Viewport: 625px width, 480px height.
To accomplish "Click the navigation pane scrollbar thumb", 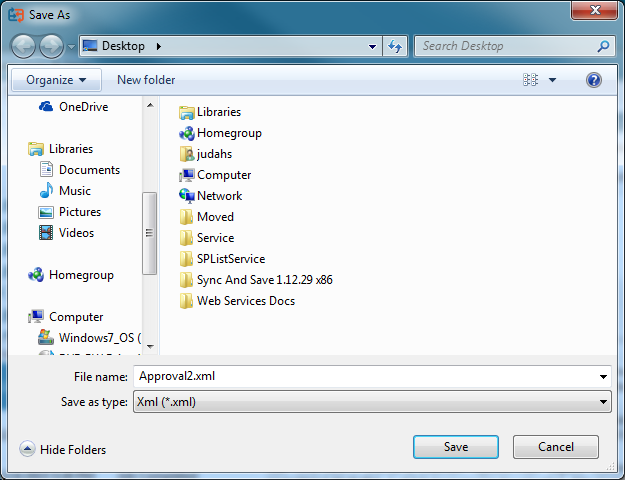I will pos(149,233).
